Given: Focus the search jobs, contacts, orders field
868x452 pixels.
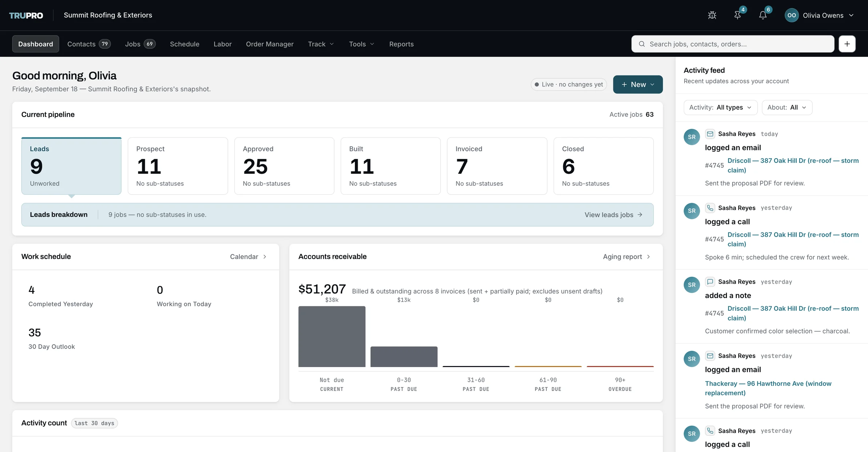Looking at the screenshot, I should coord(733,44).
